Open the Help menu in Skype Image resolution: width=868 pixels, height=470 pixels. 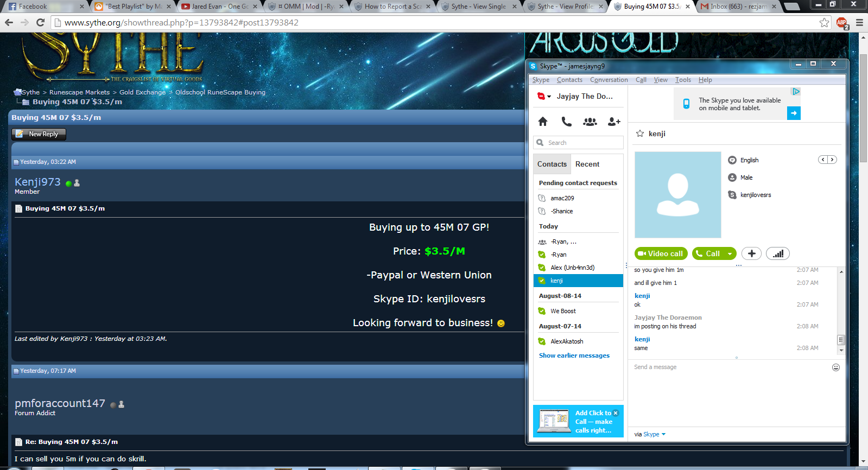point(705,80)
